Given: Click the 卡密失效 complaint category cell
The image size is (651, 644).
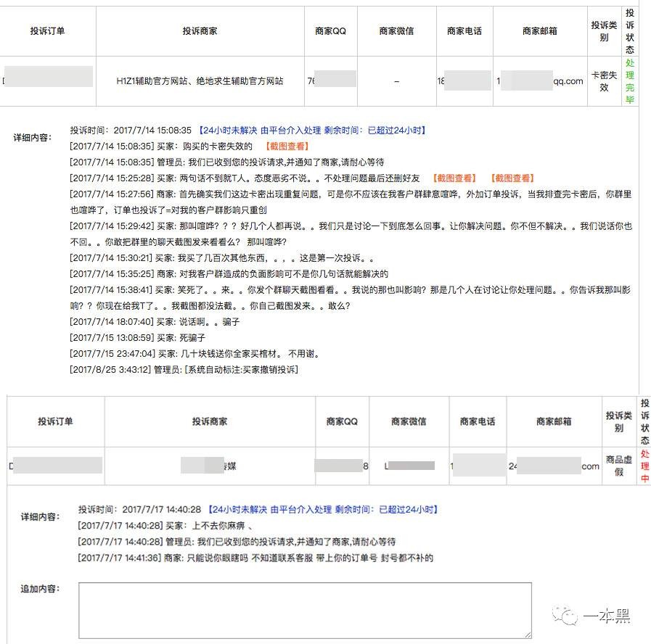Looking at the screenshot, I should click(x=604, y=81).
